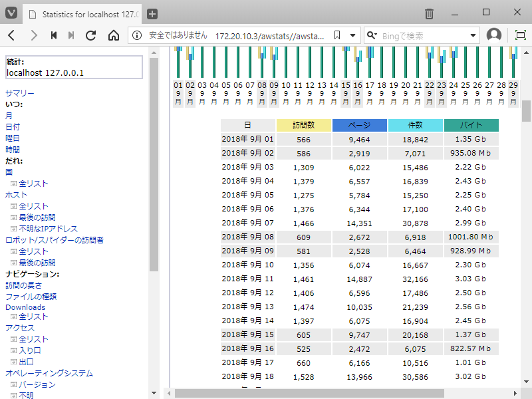Open a new tab with plus button
This screenshot has height=399, width=532.
[x=152, y=13]
